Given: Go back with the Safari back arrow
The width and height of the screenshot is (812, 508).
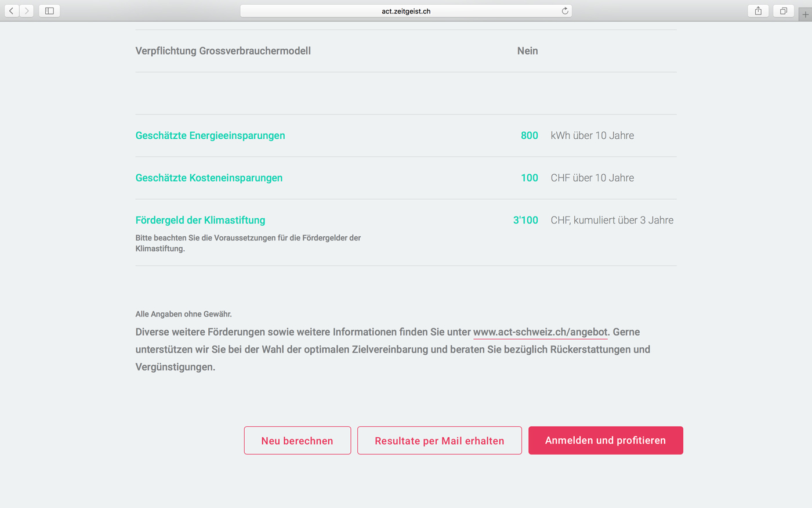Looking at the screenshot, I should coord(12,10).
